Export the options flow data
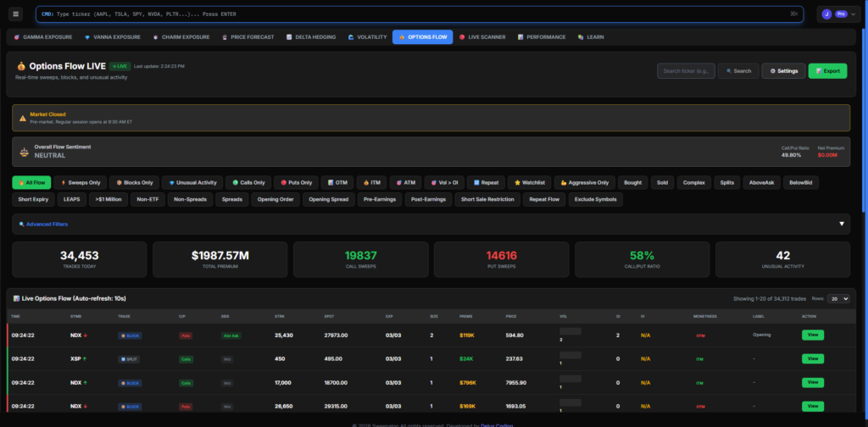Screen dimensions: 868x427 827,71
